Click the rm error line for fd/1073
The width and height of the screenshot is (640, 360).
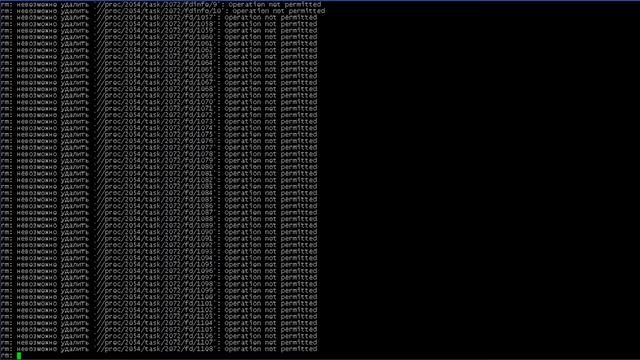pyautogui.click(x=158, y=122)
